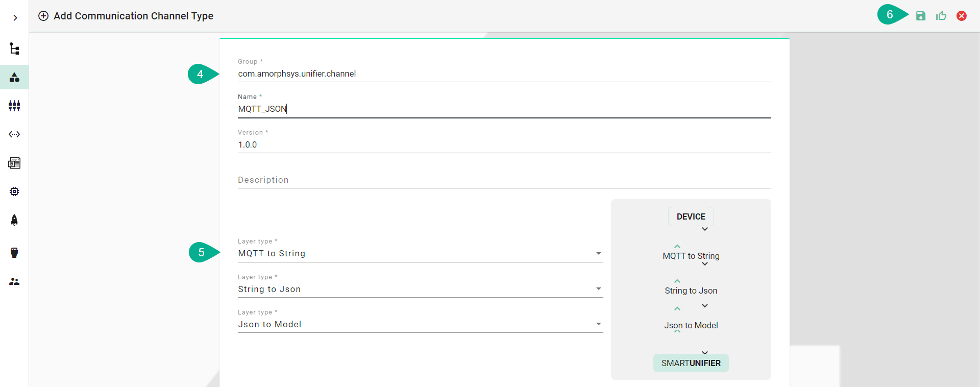Open the rocket icon in sidebar
980x387 pixels.
pos(14,220)
